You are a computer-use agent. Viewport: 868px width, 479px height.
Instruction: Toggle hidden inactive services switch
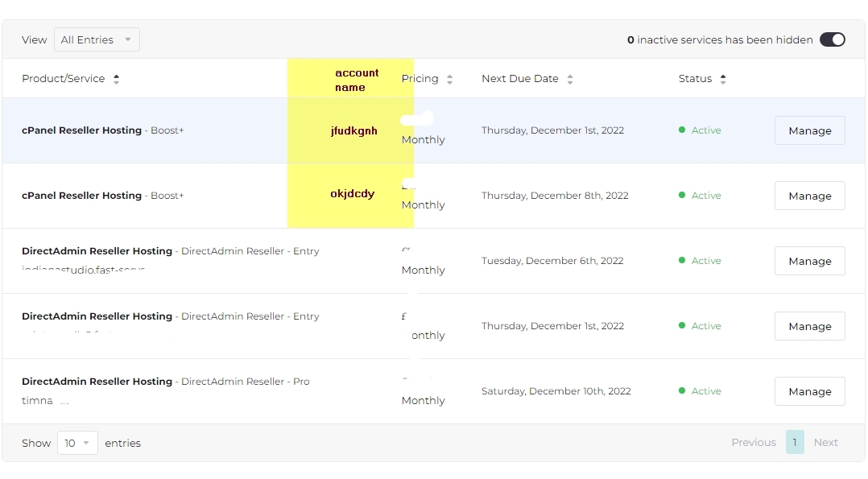[x=832, y=39]
